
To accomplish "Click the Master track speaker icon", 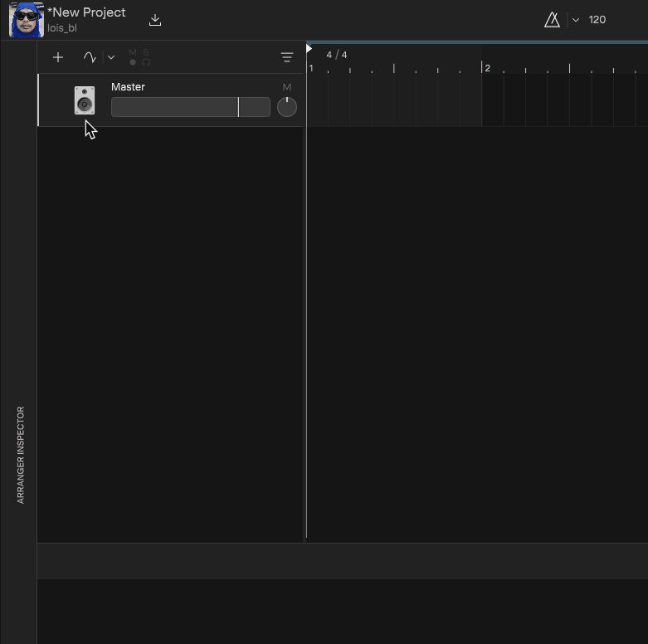I will coord(85,100).
